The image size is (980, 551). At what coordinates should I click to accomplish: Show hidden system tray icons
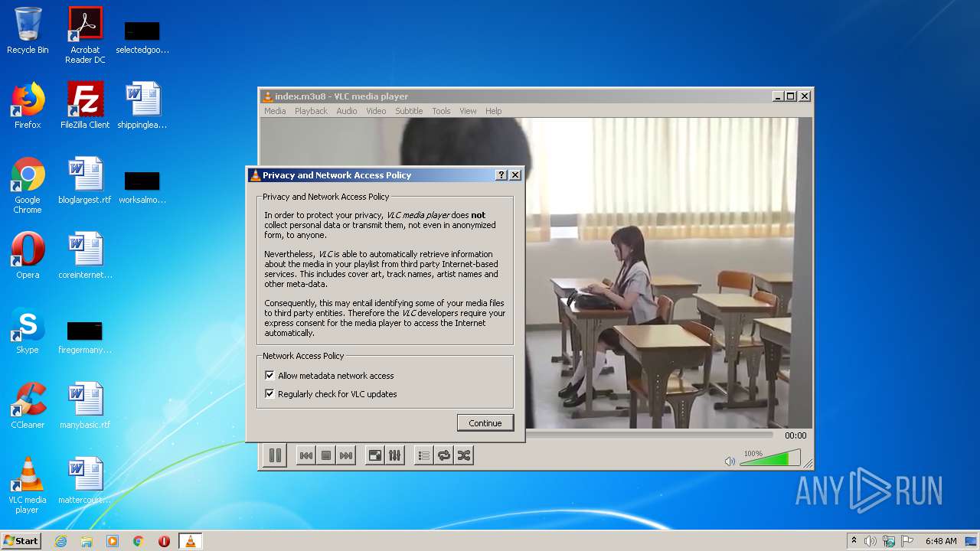pos(854,541)
